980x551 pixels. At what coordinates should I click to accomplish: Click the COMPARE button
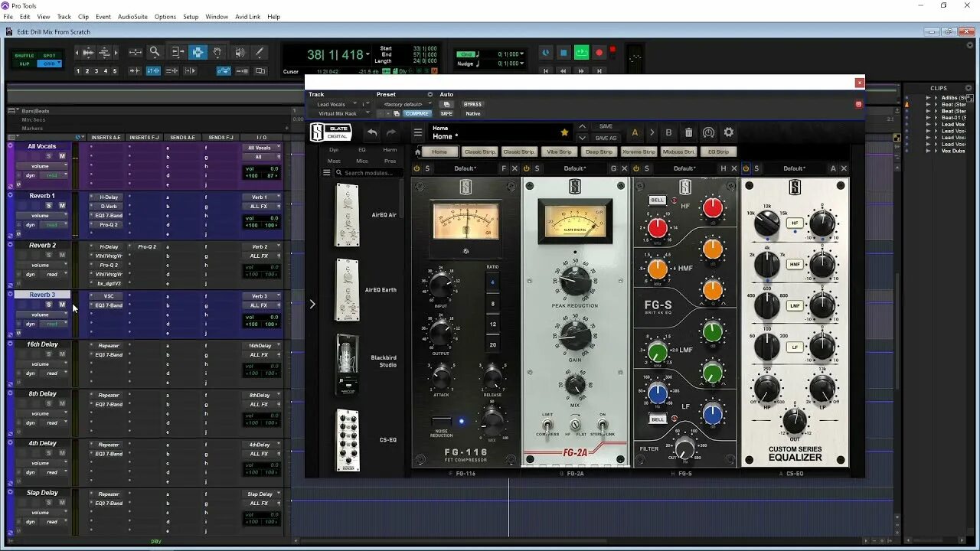point(416,113)
